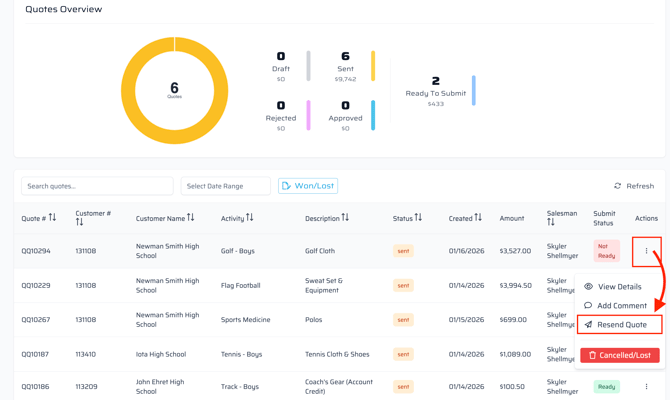Open the Select Date Range picker
This screenshot has width=670, height=400.
[226, 186]
